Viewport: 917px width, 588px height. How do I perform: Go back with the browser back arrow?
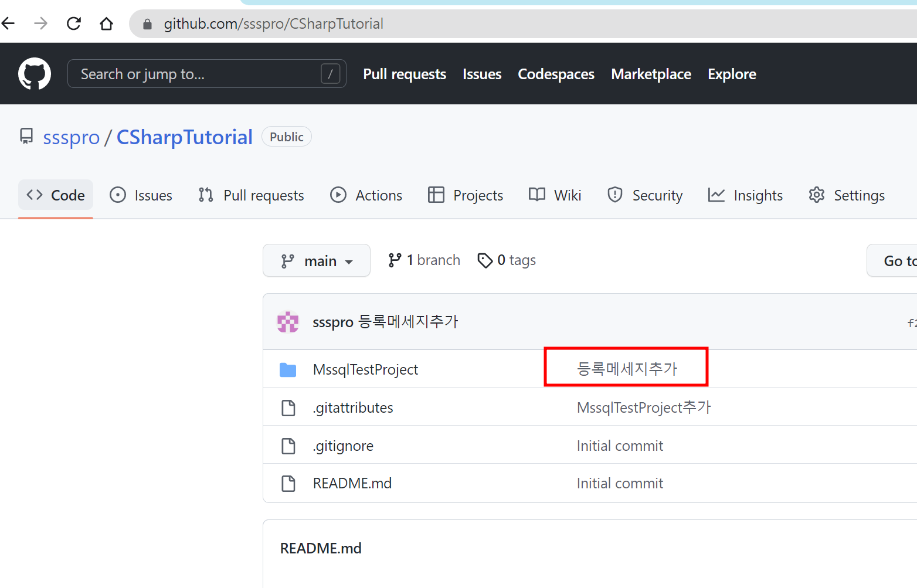click(8, 23)
